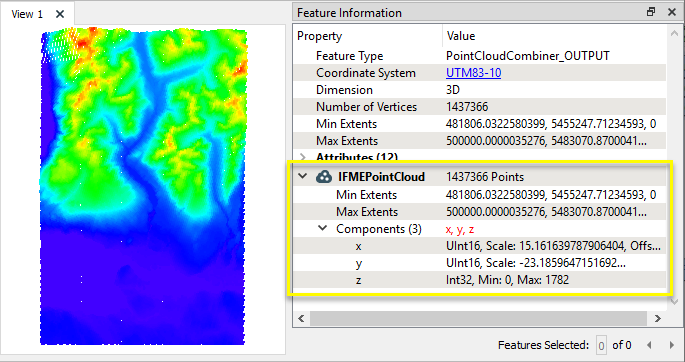Viewport: 685px width, 362px height.
Task: Select the Feature Type row
Action: (x=479, y=56)
